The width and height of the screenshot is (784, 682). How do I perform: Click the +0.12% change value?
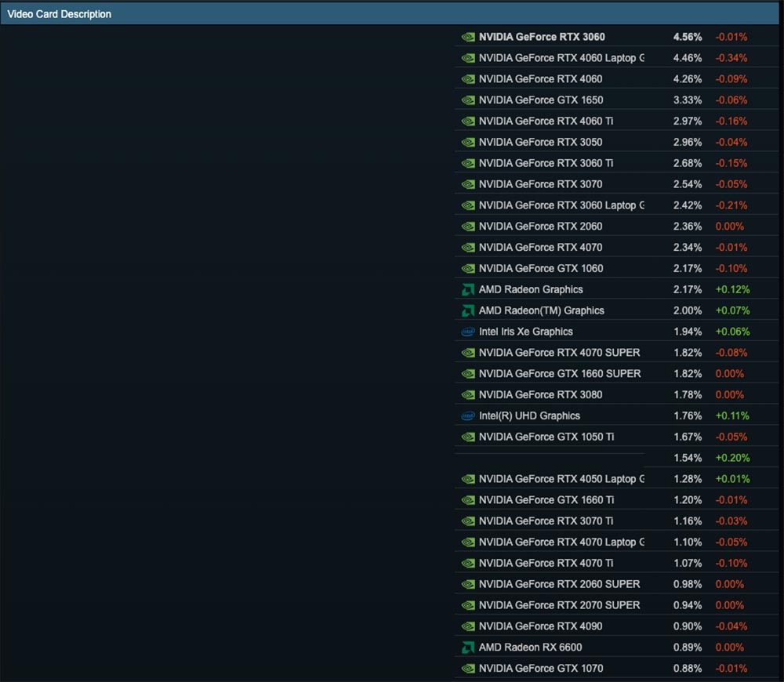pyautogui.click(x=732, y=289)
